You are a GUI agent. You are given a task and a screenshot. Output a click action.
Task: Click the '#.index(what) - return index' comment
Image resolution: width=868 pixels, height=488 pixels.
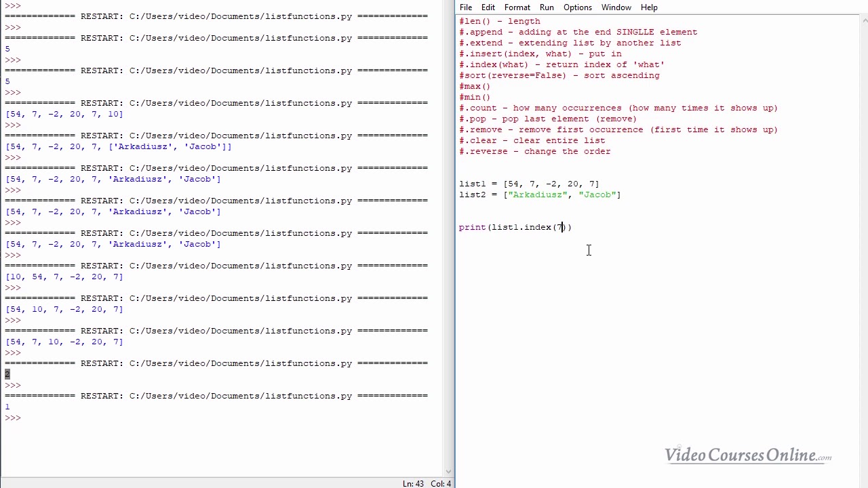[562, 64]
